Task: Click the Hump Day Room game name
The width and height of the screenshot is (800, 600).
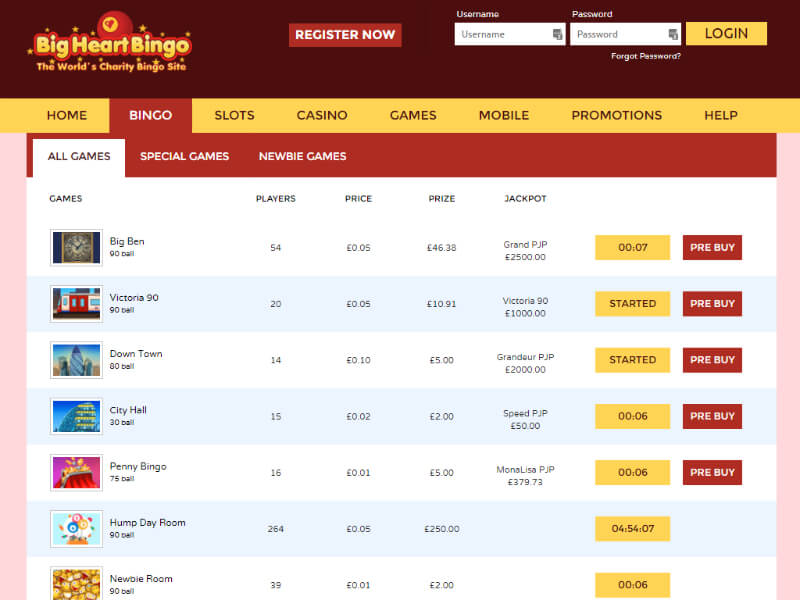Action: (147, 522)
